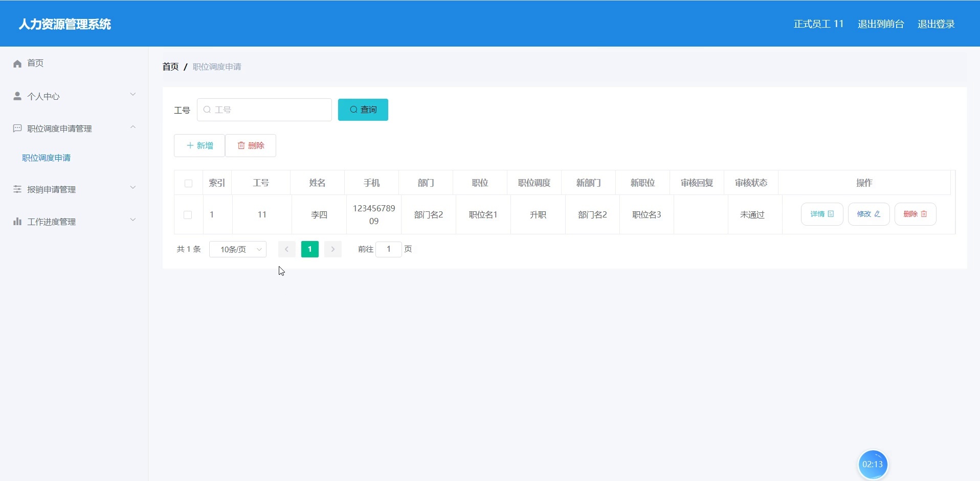Viewport: 980px width, 481px height.
Task: Click the 首页 breadcrumb link
Action: click(x=170, y=67)
